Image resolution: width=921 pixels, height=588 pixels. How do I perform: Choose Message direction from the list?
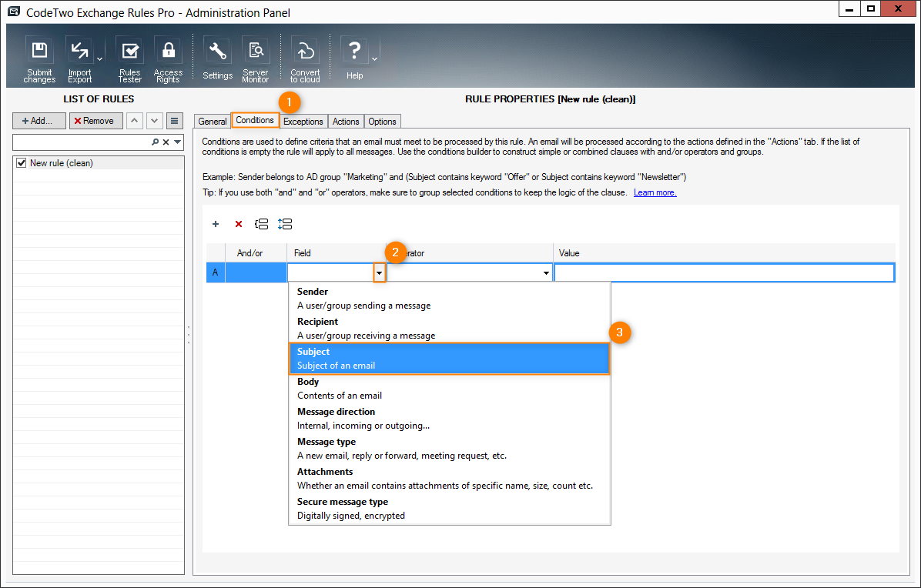click(x=450, y=419)
